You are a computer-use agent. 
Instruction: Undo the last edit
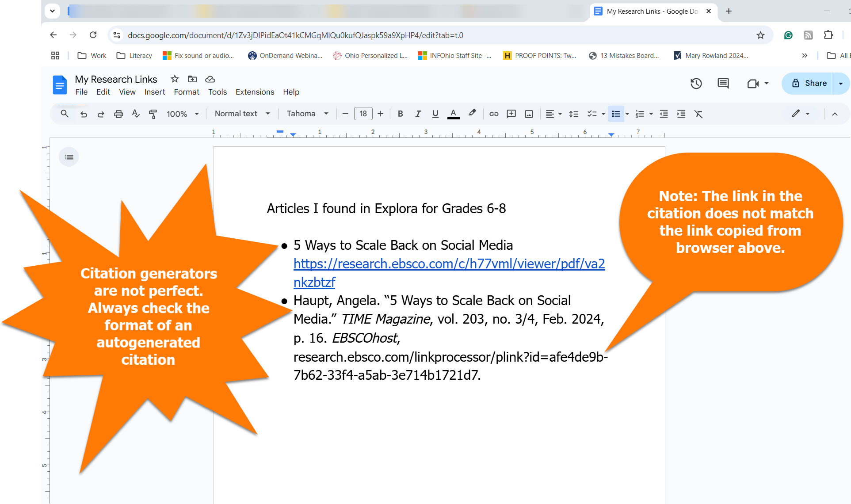(84, 114)
